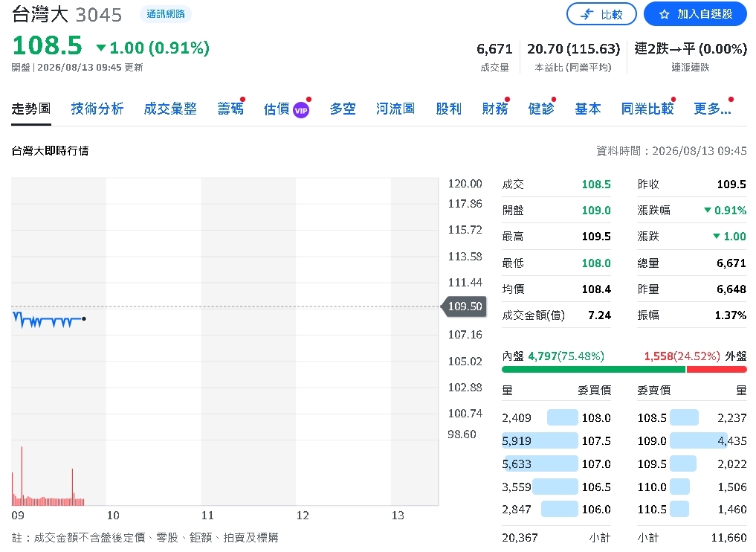Click the 昨收 value 109.5
The height and width of the screenshot is (552, 756).
coord(731,184)
